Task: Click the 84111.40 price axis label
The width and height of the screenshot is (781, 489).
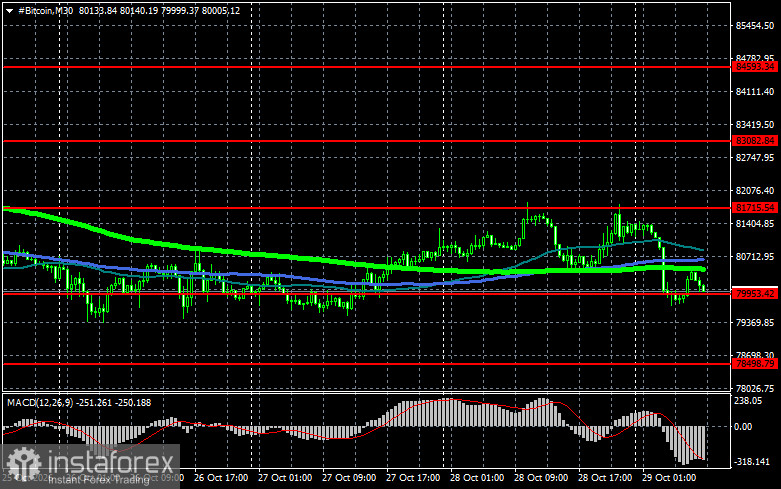Action: (755, 92)
